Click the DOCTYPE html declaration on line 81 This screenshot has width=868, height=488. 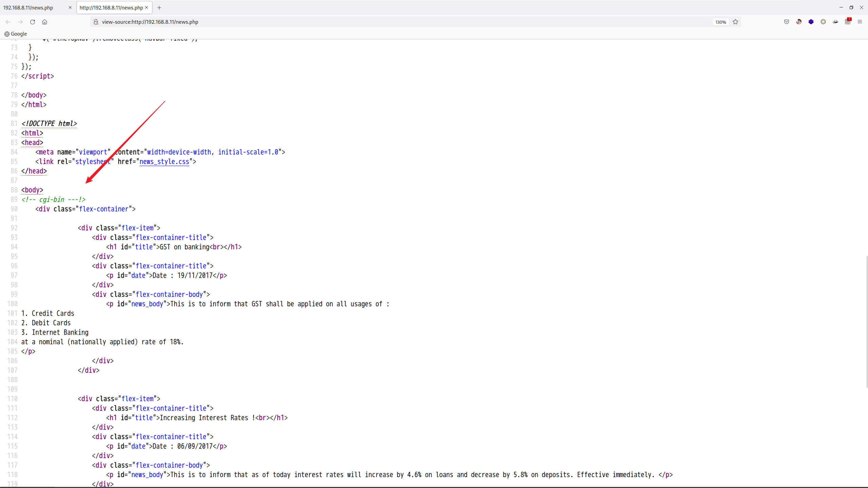click(49, 124)
